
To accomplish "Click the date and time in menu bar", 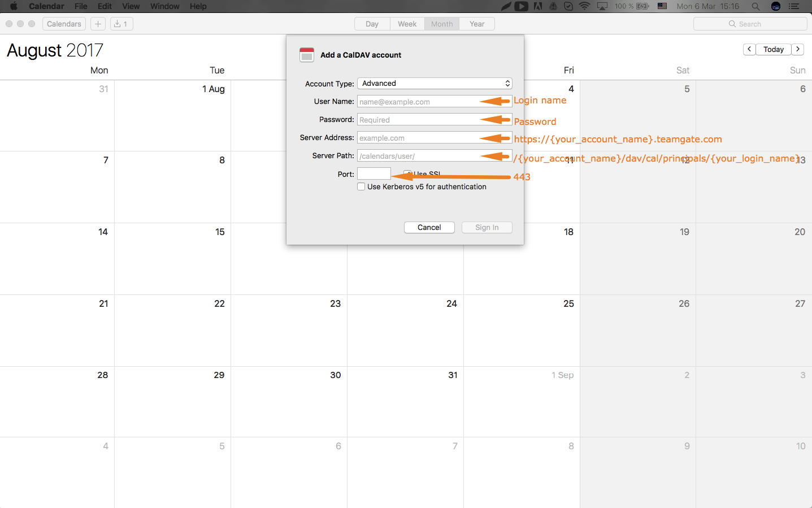I will point(707,6).
